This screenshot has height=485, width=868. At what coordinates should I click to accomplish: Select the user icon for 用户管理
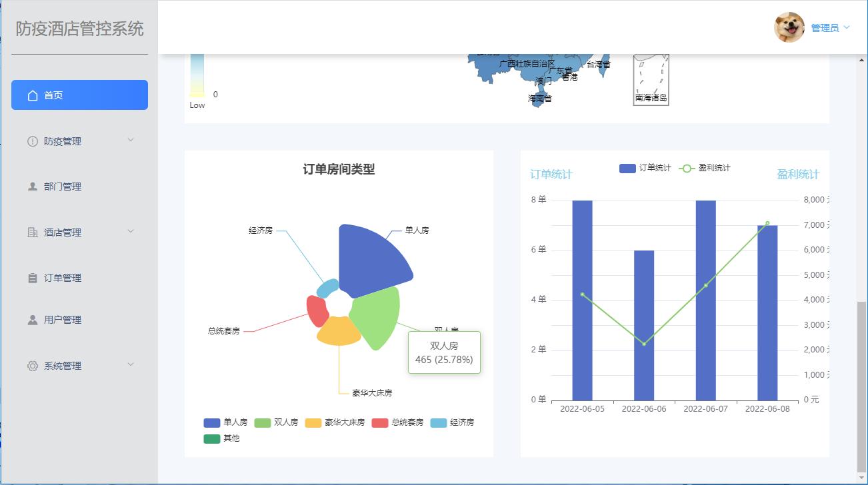click(31, 319)
